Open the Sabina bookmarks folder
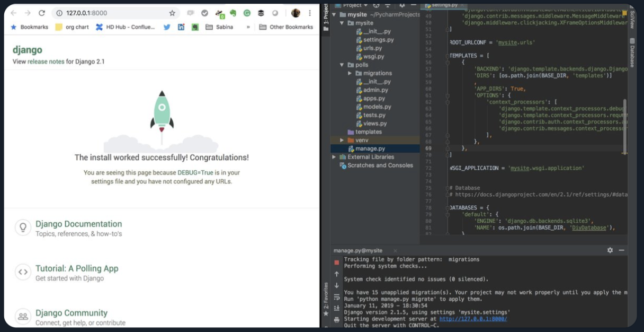The image size is (644, 332). 219,27
